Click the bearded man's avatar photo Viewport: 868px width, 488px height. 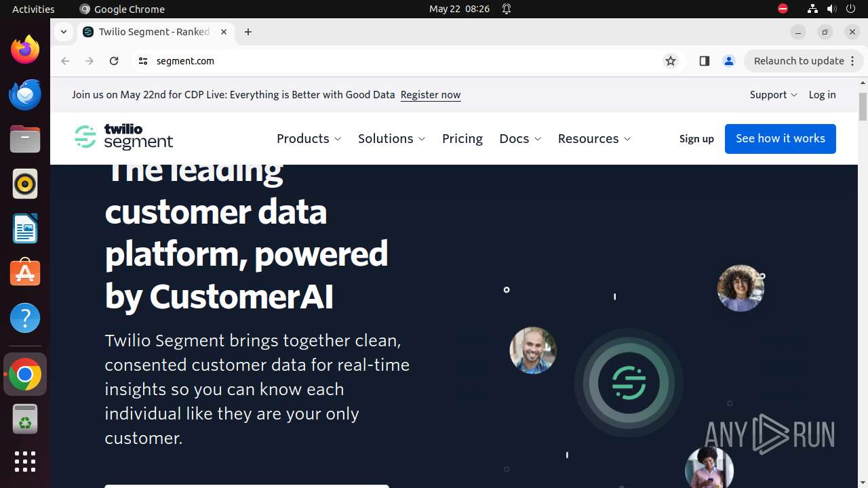(533, 350)
